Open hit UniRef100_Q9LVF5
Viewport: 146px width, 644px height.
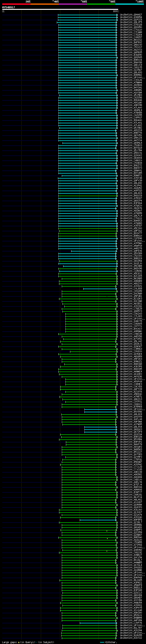click(x=131, y=22)
